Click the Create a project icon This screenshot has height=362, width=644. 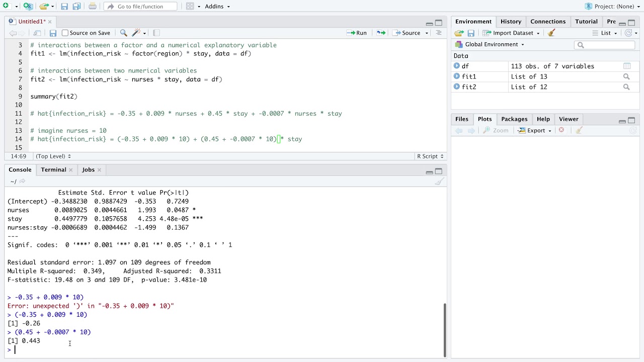[x=28, y=6]
